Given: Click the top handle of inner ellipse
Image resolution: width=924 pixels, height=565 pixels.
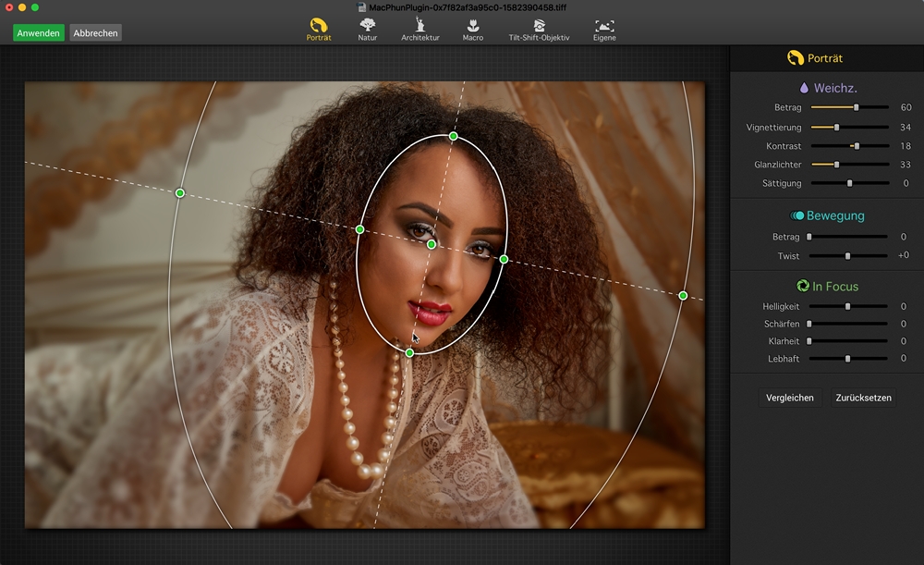Looking at the screenshot, I should click(453, 136).
